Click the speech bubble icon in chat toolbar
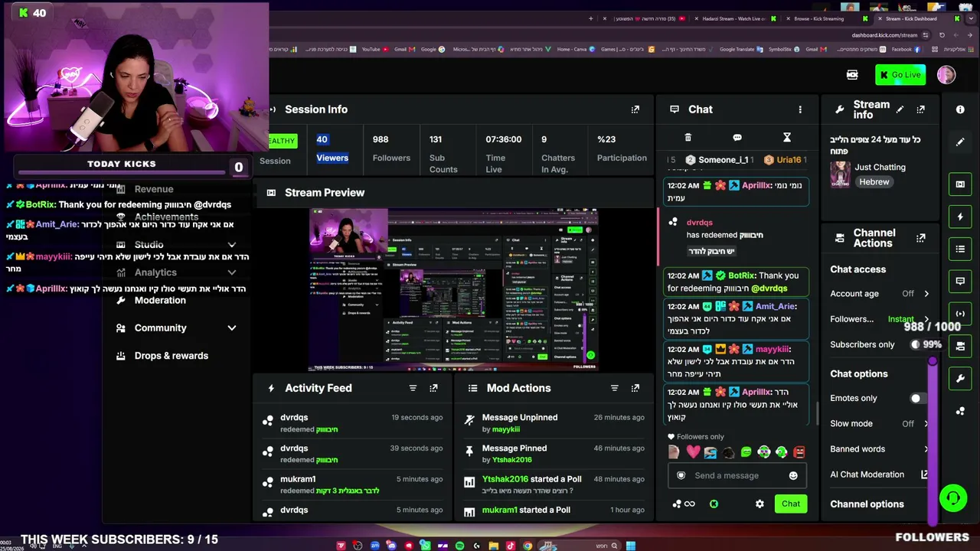Screen dimensions: 980x551 point(737,138)
